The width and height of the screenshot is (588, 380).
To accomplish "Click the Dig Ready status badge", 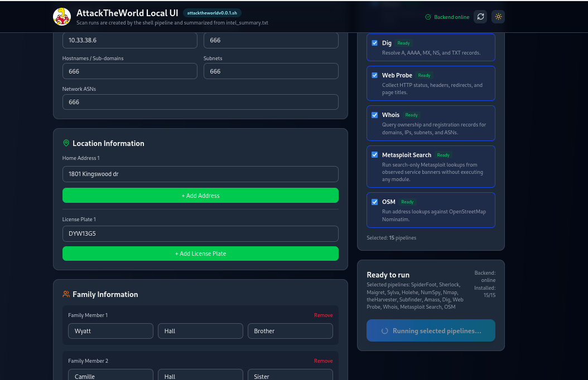I will pyautogui.click(x=403, y=43).
